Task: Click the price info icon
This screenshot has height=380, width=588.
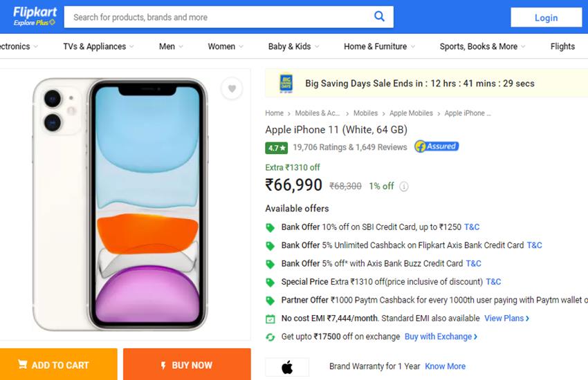Action: pyautogui.click(x=404, y=187)
